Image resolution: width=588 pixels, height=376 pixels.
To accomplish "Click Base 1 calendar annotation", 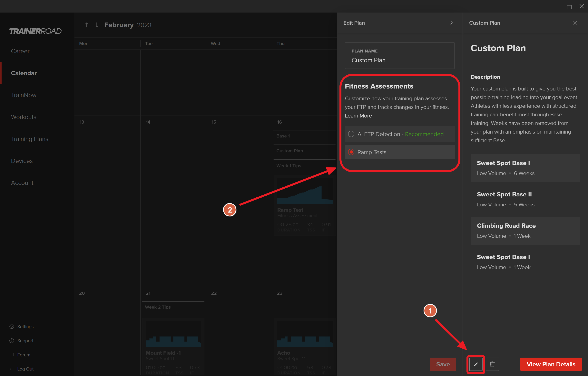I will pos(305,136).
